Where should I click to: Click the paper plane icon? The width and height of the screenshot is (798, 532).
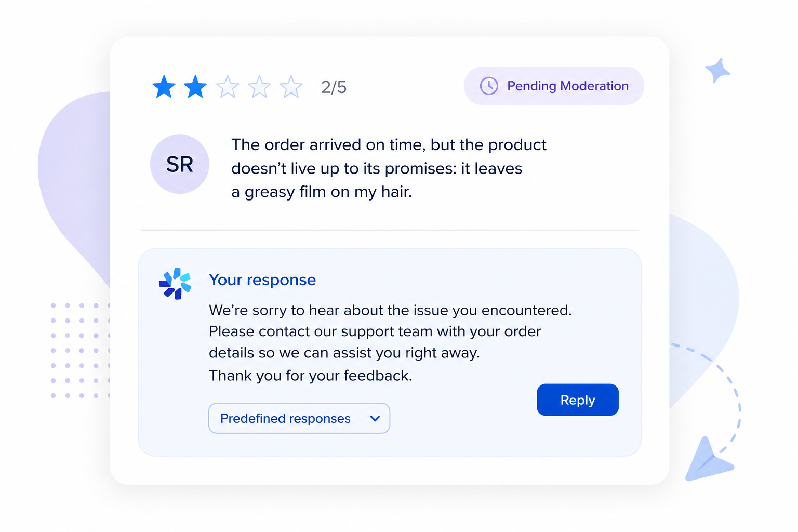pyautogui.click(x=708, y=460)
